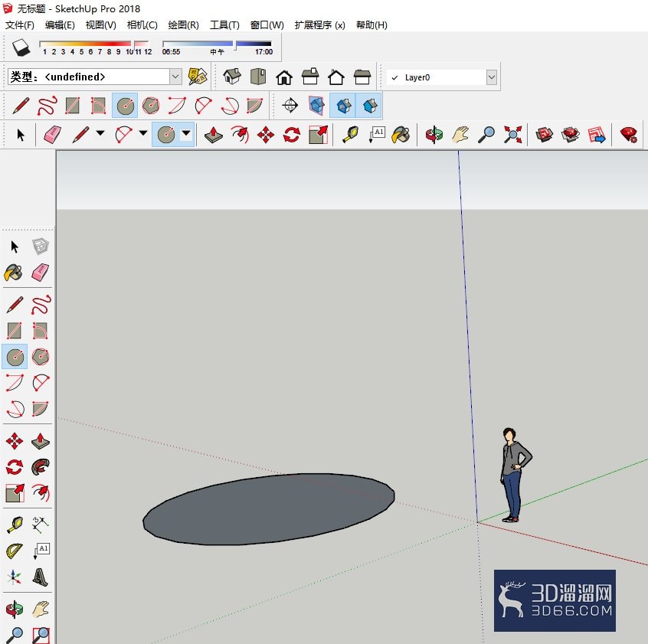Toggle Display Section Fill icon
Viewport: 648px width, 644px height.
(369, 106)
